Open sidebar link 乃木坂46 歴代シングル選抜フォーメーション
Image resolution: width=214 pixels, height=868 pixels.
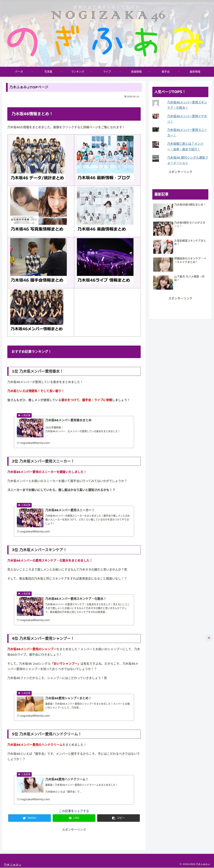pyautogui.click(x=187, y=160)
